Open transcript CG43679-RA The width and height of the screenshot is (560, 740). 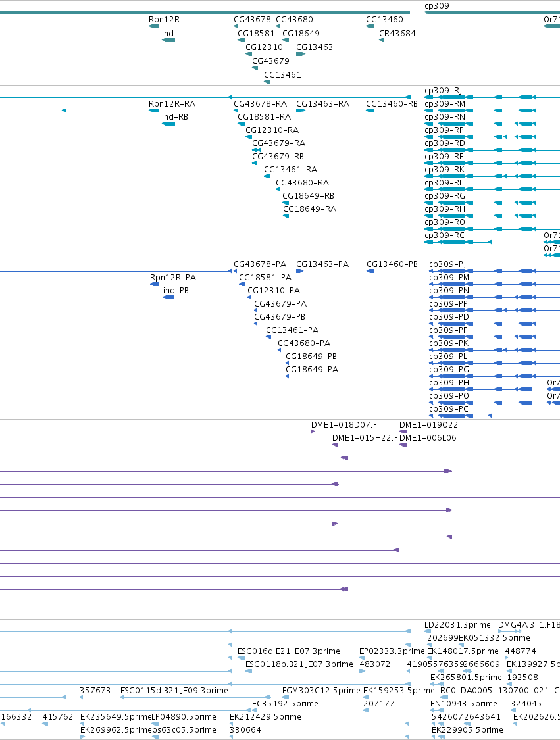tap(278, 143)
